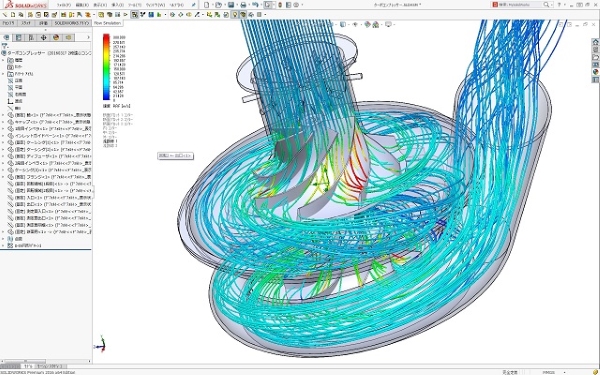Toggle the lightbulb icon in Flow Simulation toolbar
Viewport: 600px width, 375px height.
[235, 15]
